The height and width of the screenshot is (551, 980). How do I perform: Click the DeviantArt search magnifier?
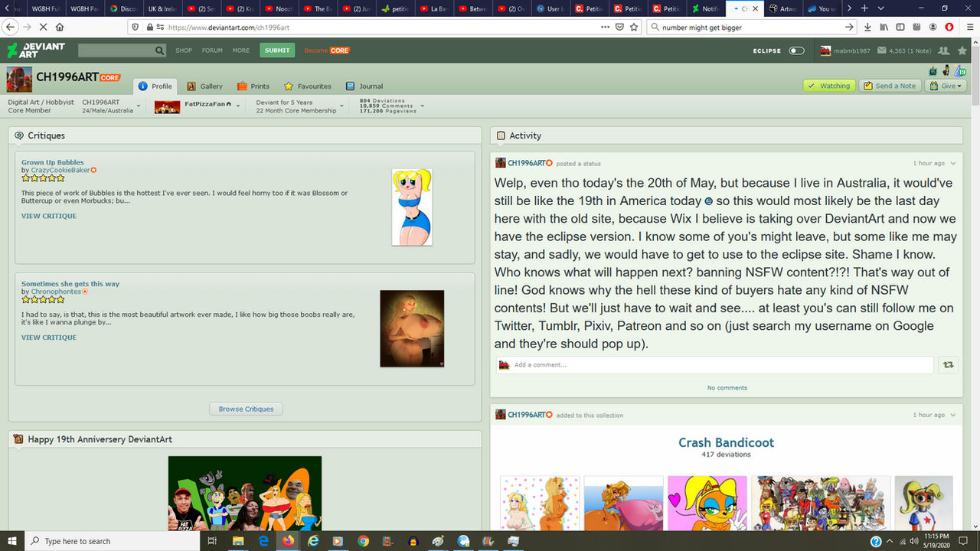[x=159, y=51]
